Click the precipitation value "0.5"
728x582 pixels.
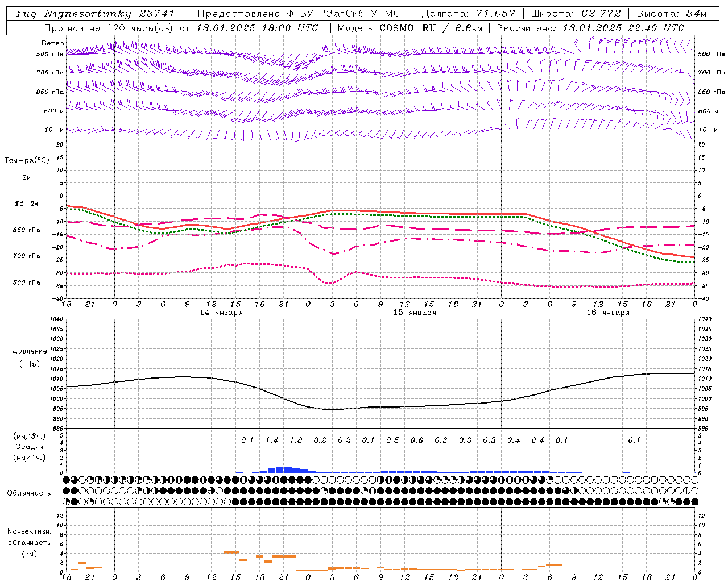pyautogui.click(x=392, y=440)
